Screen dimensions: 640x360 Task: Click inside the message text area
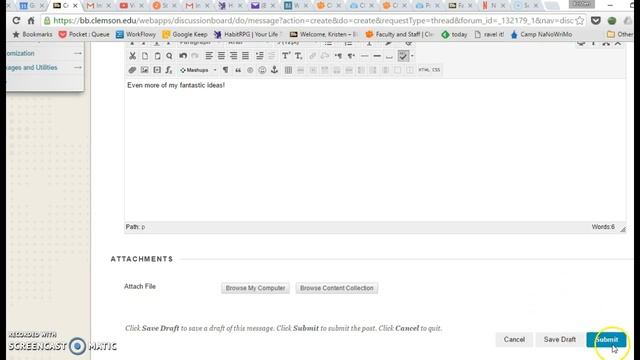pos(375,151)
